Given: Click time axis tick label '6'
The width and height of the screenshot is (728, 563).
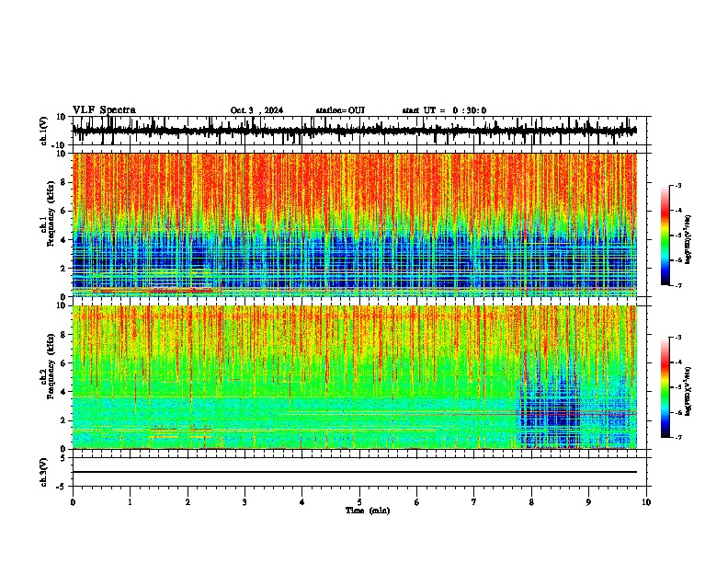Looking at the screenshot, I should tap(417, 502).
